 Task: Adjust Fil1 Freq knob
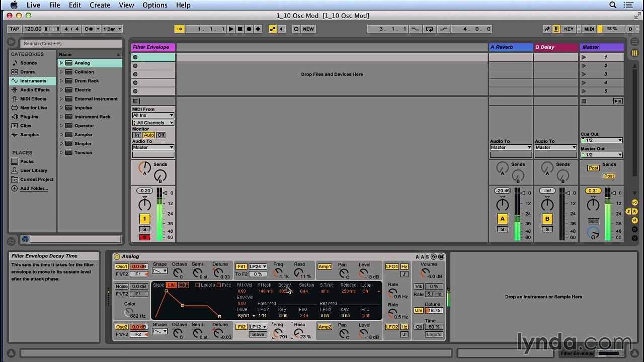pyautogui.click(x=277, y=273)
